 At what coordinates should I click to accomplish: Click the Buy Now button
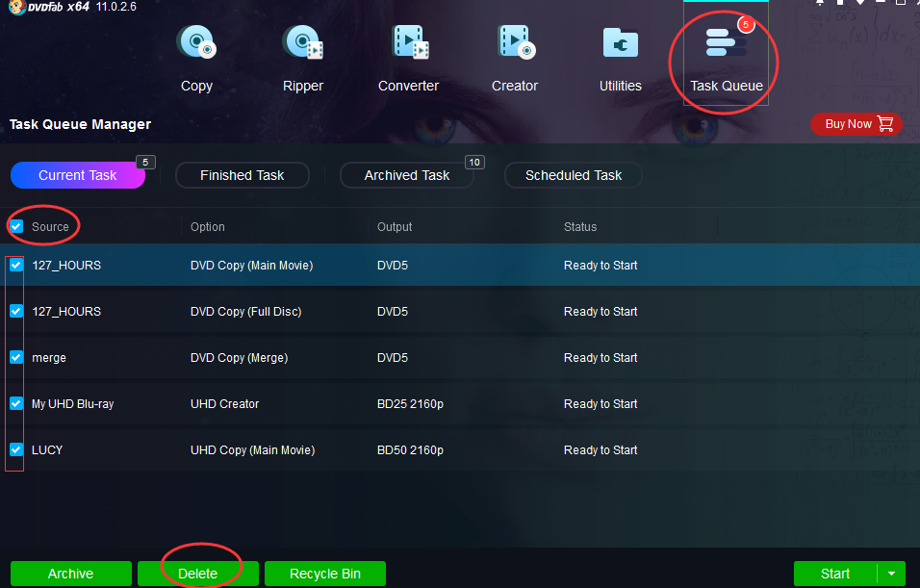[x=856, y=124]
